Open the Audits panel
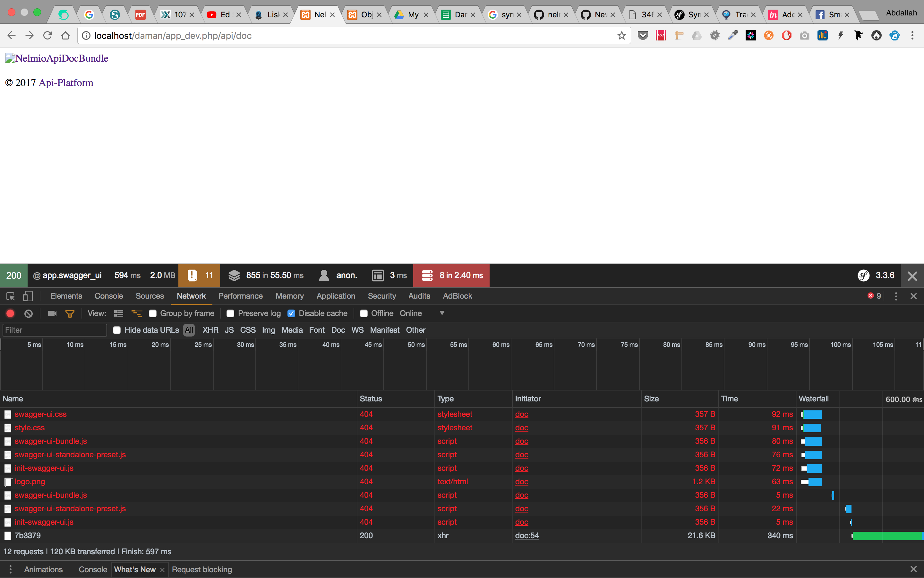This screenshot has height=578, width=924. 419,296
